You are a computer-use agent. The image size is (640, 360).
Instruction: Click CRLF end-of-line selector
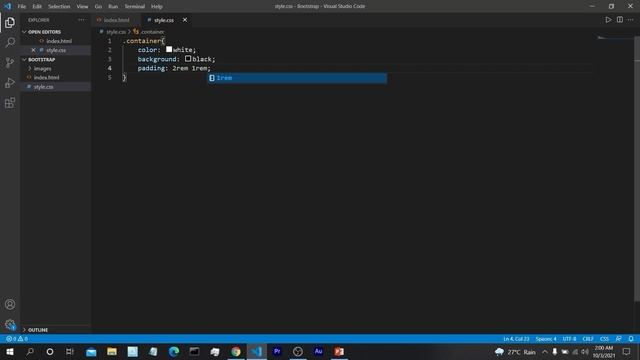tap(588, 339)
